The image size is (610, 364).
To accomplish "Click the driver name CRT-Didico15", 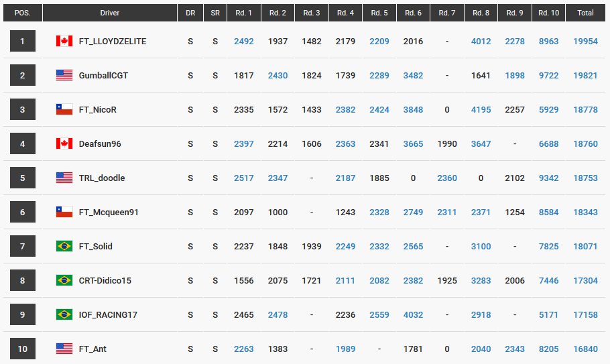I will (x=105, y=281).
